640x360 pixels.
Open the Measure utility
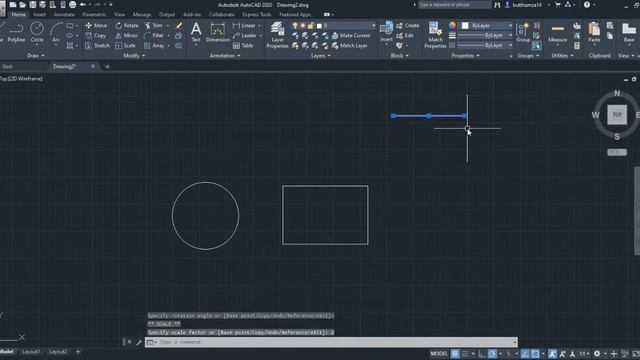pos(558,33)
